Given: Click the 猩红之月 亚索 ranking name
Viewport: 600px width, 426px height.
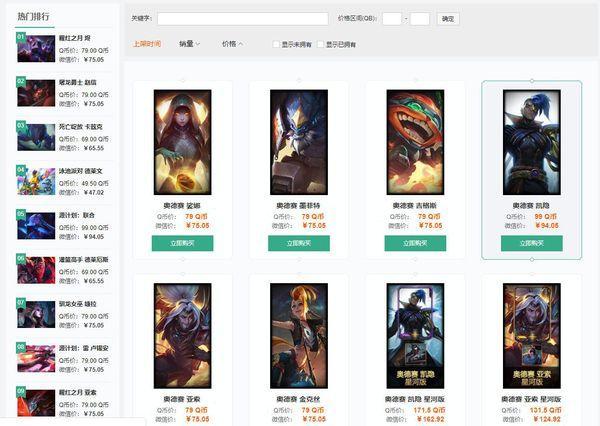Looking at the screenshot, I should [78, 393].
